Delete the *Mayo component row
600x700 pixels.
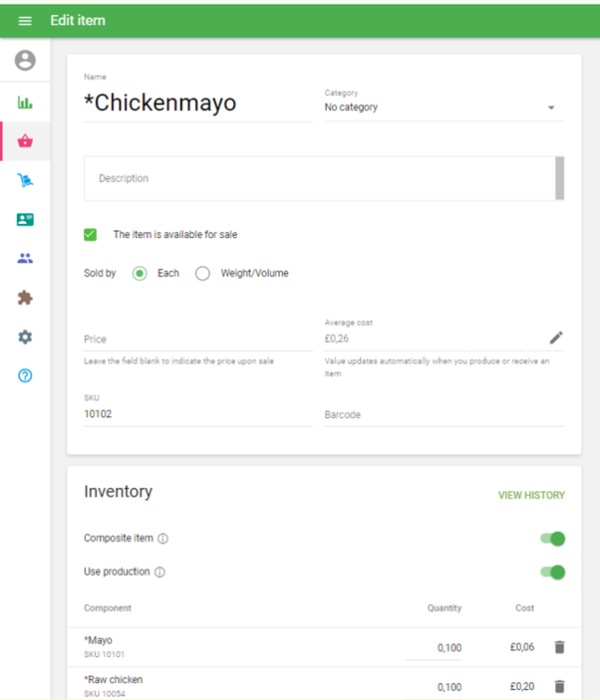[x=559, y=647]
